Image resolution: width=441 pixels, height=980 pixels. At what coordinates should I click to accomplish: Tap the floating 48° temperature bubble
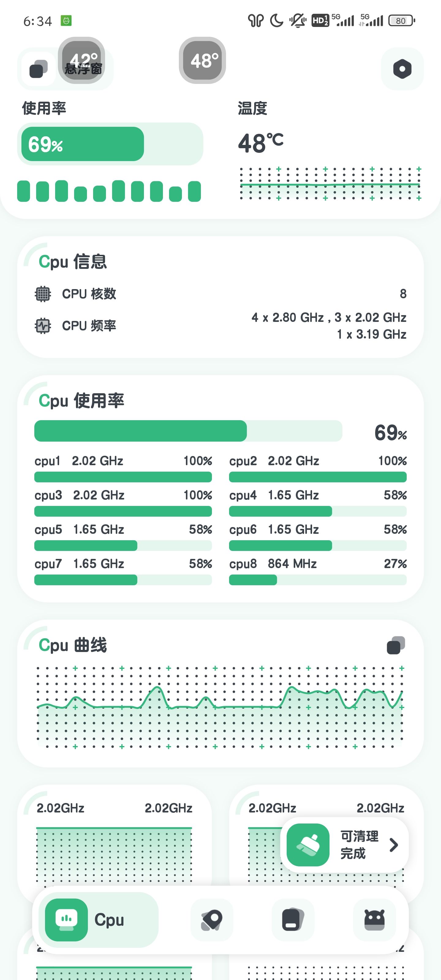click(202, 60)
